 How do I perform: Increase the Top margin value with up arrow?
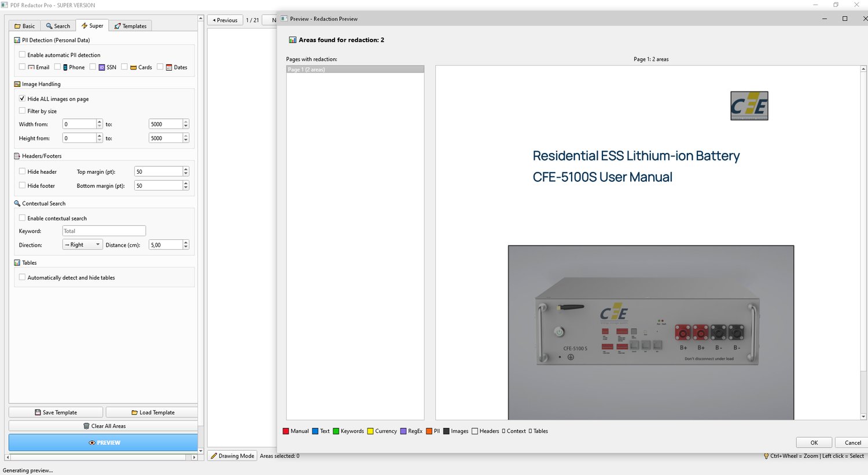pos(186,169)
